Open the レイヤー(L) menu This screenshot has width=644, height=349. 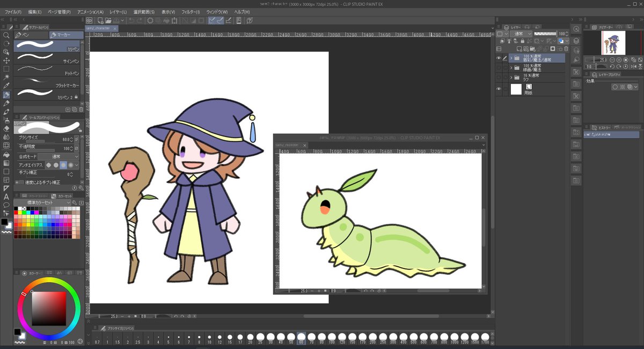click(x=118, y=12)
